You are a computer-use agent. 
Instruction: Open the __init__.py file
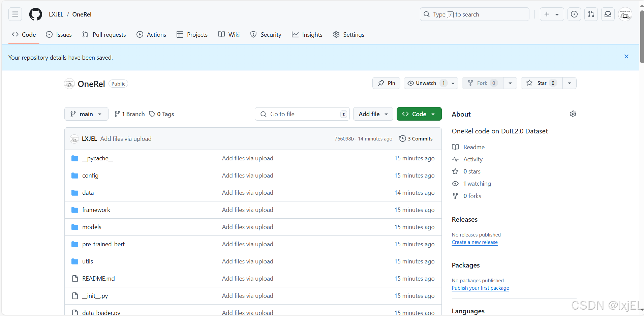[95, 296]
